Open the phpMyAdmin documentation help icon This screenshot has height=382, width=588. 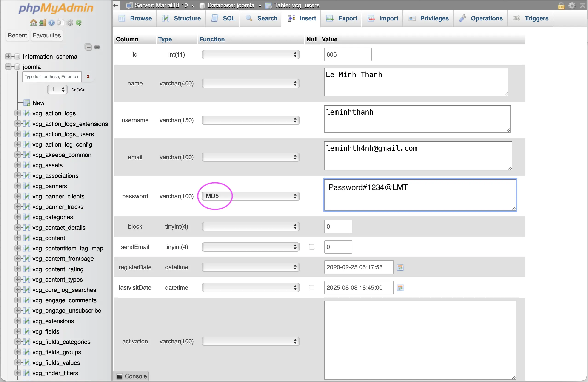pyautogui.click(x=51, y=23)
